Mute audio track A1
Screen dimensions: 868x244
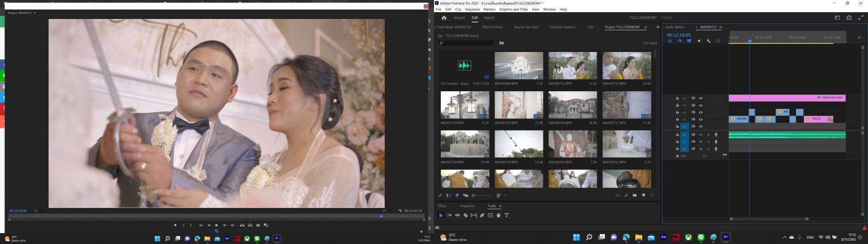tap(701, 135)
